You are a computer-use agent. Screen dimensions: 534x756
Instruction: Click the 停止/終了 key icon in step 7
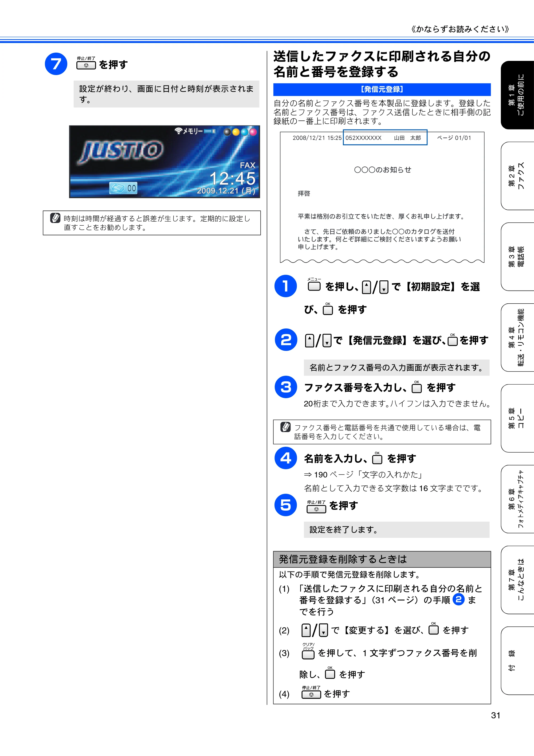86,63
